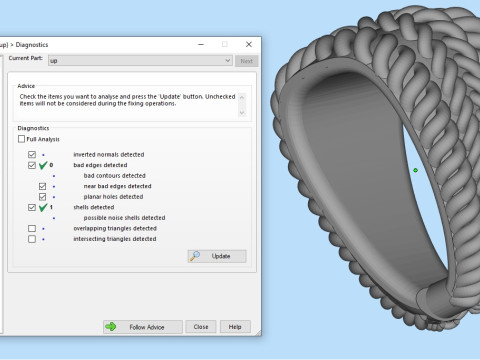Screen dimensions: 480x360
Task: Close the Diagnostics dialog via Close button
Action: [201, 327]
